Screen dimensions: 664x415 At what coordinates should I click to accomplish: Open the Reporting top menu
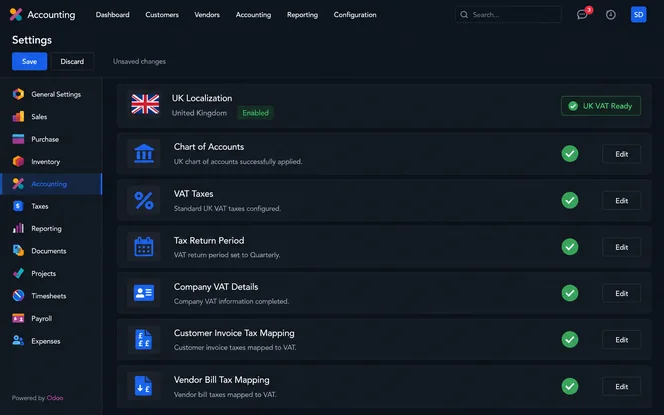point(302,15)
